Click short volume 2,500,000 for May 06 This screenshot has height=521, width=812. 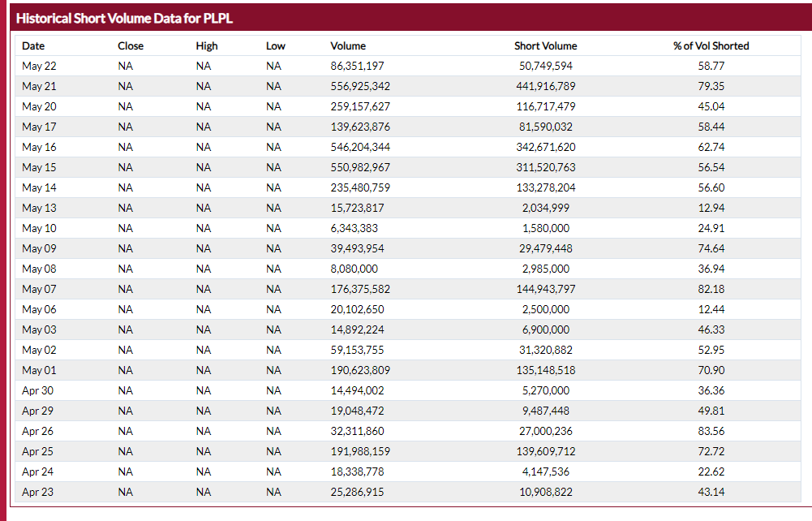click(545, 309)
